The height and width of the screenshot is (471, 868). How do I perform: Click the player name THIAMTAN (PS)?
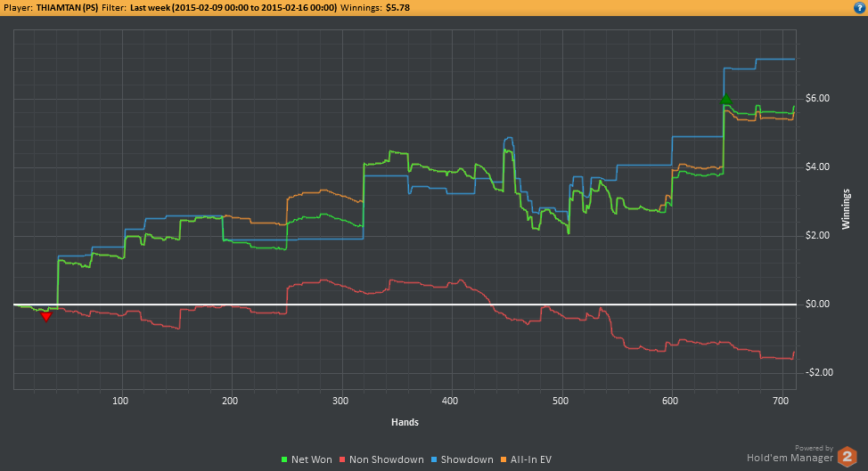tap(68, 8)
